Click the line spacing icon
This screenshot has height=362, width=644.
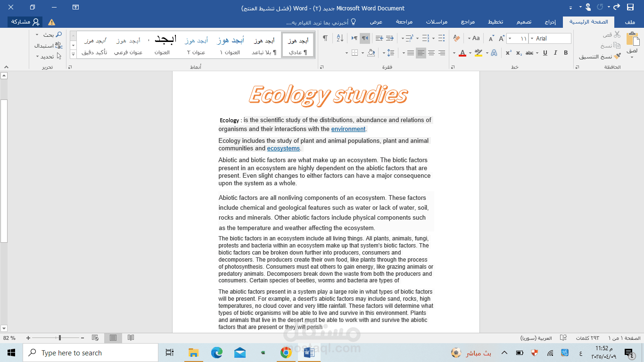[391, 53]
